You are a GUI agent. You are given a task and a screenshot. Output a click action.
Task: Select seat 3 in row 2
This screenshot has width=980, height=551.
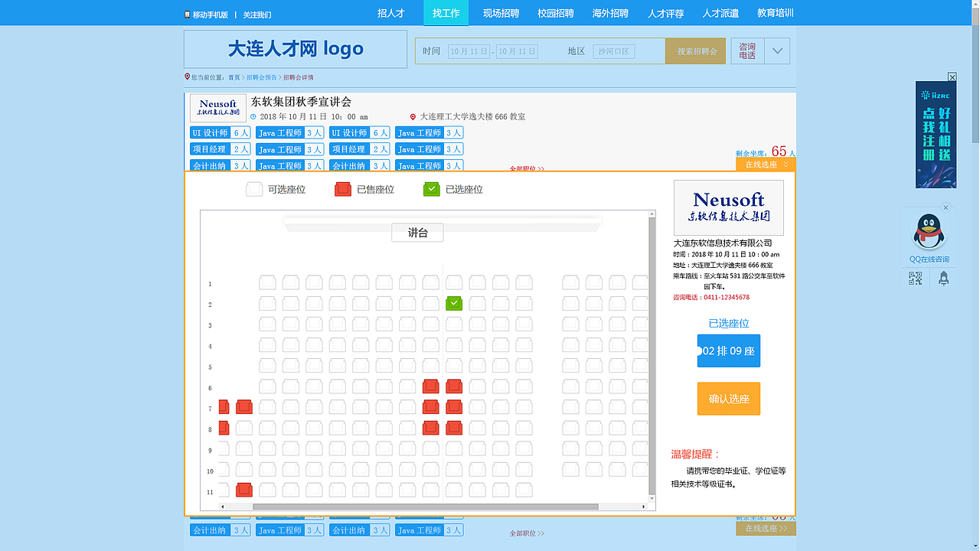tap(314, 303)
